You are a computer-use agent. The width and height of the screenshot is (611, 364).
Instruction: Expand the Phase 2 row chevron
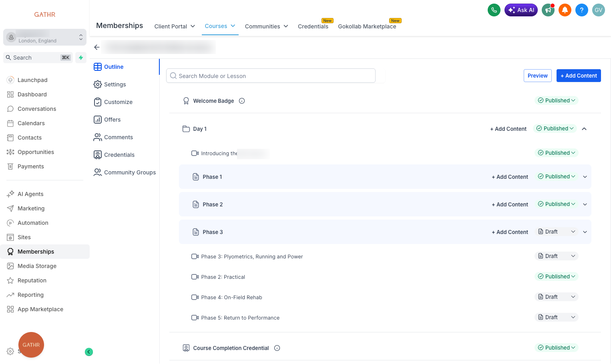(x=585, y=204)
